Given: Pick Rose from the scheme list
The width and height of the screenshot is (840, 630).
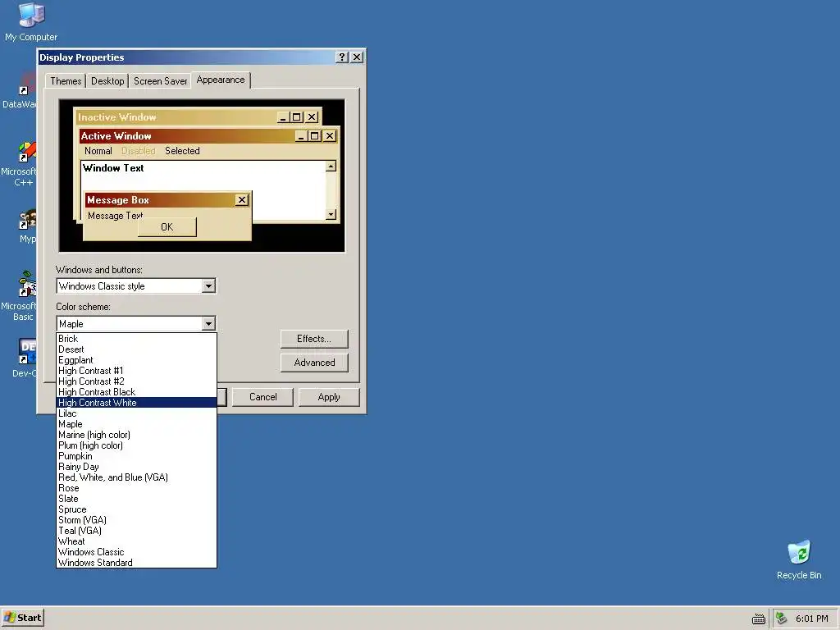Looking at the screenshot, I should coord(137,488).
